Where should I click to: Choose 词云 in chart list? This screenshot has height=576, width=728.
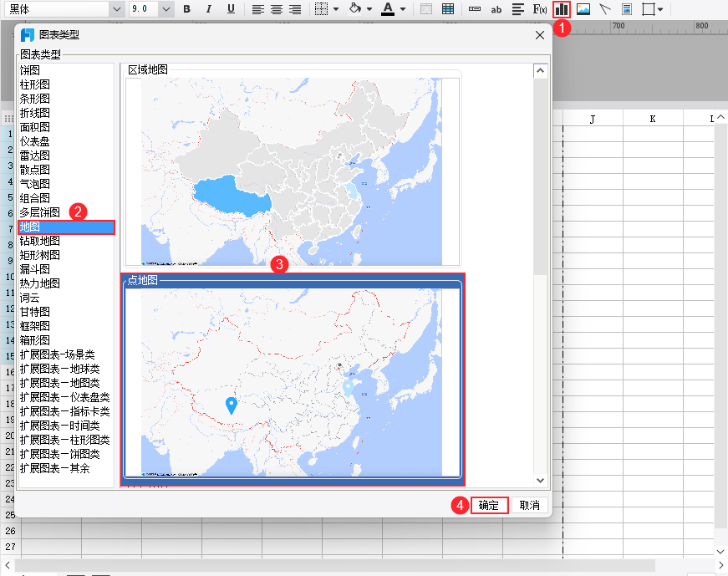pyautogui.click(x=30, y=298)
